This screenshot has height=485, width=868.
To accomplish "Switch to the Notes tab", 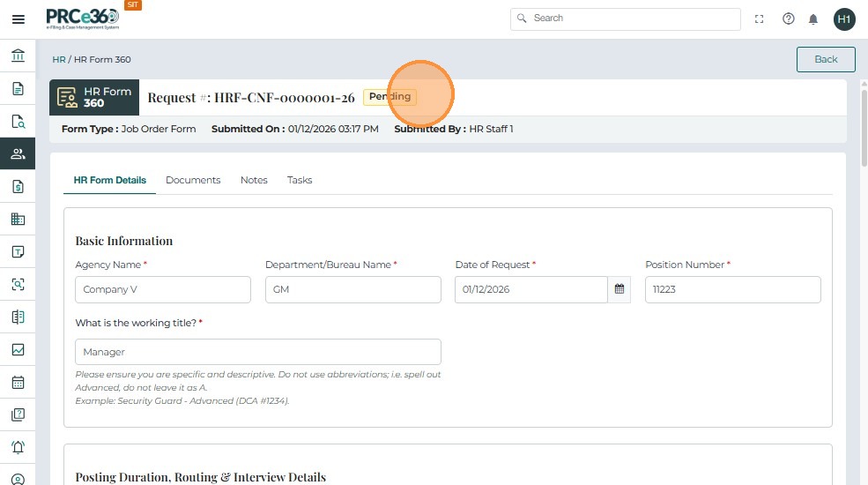I will tap(254, 180).
